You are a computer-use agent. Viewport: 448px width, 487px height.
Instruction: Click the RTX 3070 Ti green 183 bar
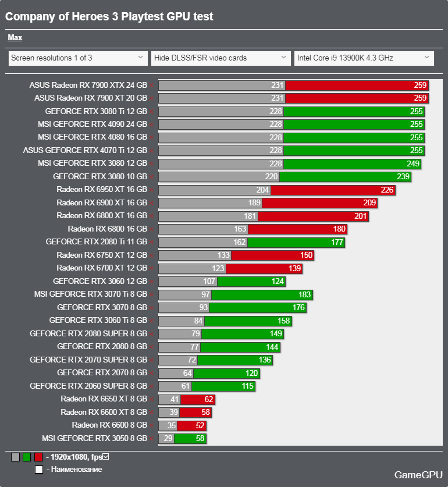262,295
